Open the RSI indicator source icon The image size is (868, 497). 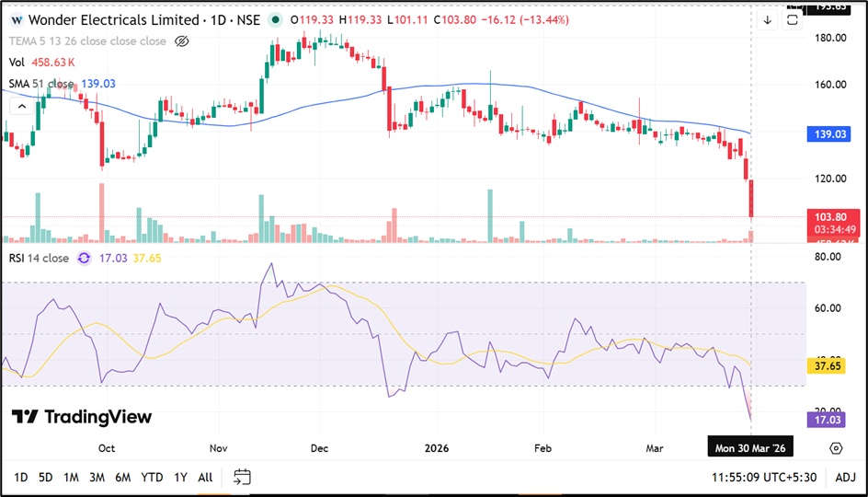pos(84,259)
